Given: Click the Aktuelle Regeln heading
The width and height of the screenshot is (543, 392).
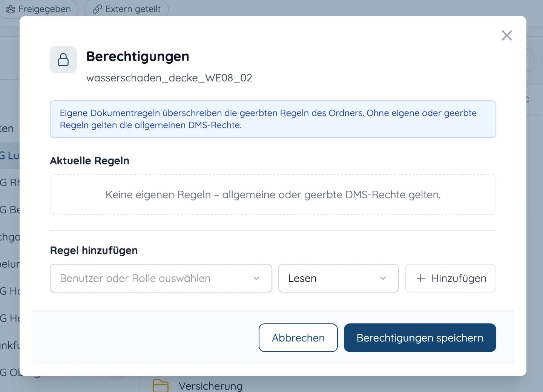Looking at the screenshot, I should [x=90, y=161].
